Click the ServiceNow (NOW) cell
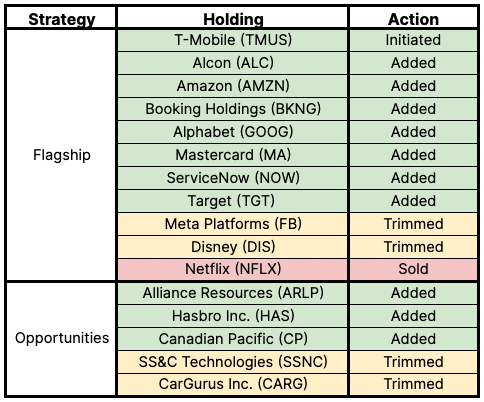Viewport: 484px width, 402px height. click(x=233, y=178)
